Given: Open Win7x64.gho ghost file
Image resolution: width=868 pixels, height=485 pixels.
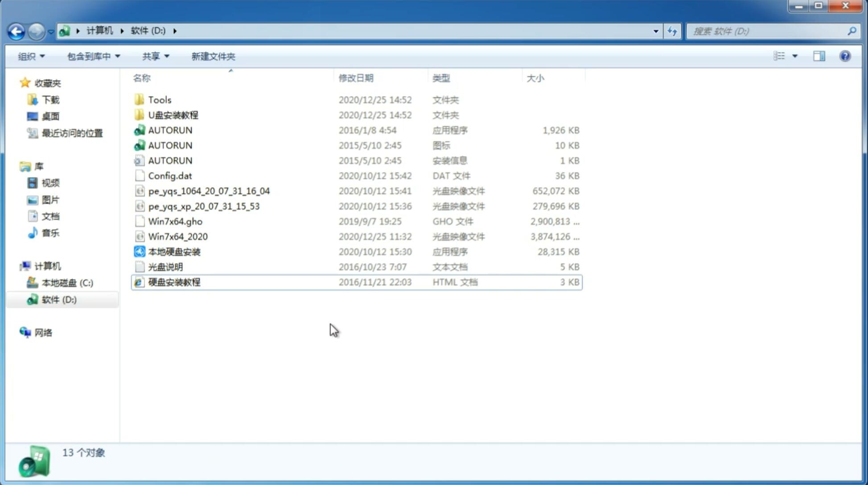Looking at the screenshot, I should pyautogui.click(x=175, y=221).
